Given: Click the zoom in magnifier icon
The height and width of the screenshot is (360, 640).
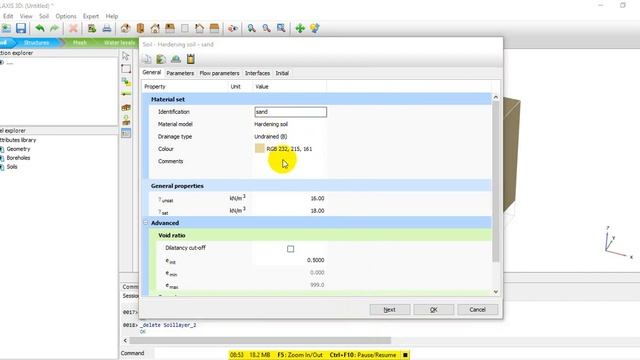Looking at the screenshot, I should click(x=251, y=28).
